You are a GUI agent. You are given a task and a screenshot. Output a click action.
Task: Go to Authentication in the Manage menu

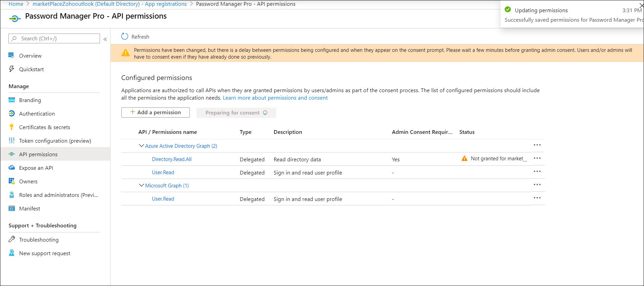click(x=37, y=114)
